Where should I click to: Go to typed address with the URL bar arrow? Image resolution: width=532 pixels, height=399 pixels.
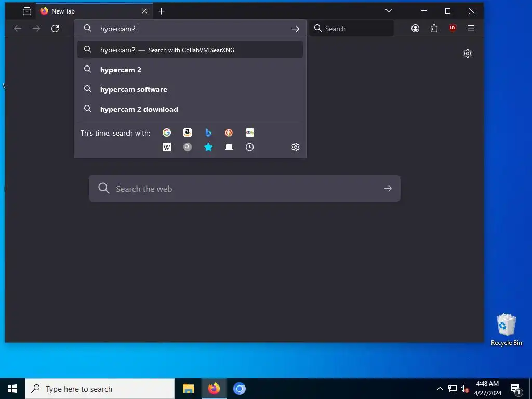click(296, 29)
